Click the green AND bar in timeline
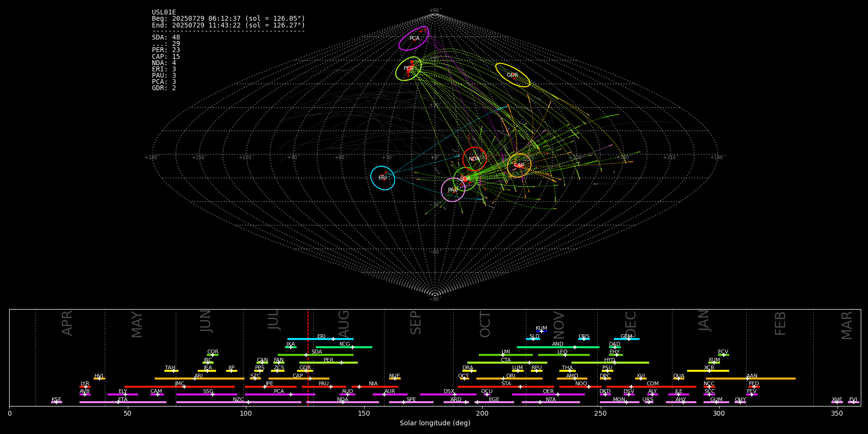The height and width of the screenshot is (434, 868). click(x=558, y=347)
